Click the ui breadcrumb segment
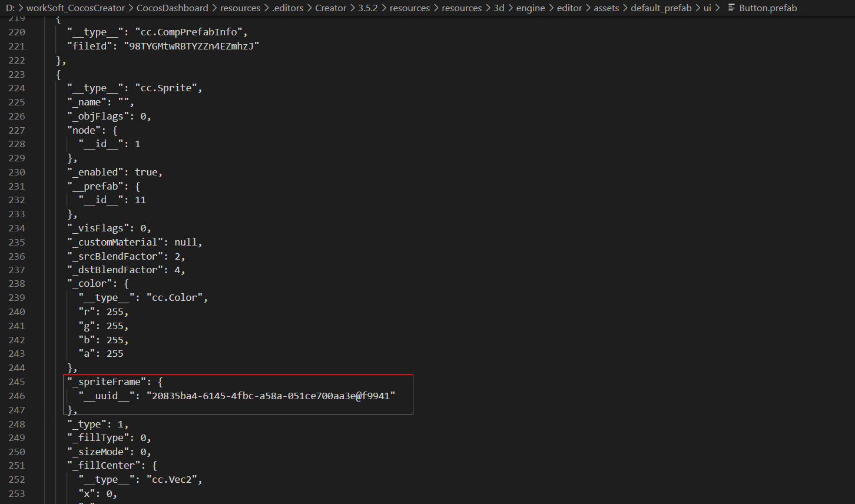The image size is (855, 504). (707, 8)
